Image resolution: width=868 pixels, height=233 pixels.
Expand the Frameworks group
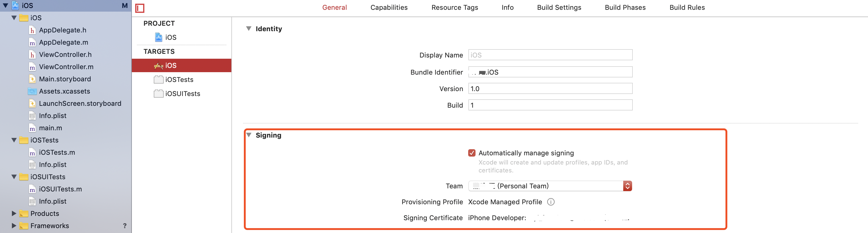click(x=14, y=226)
